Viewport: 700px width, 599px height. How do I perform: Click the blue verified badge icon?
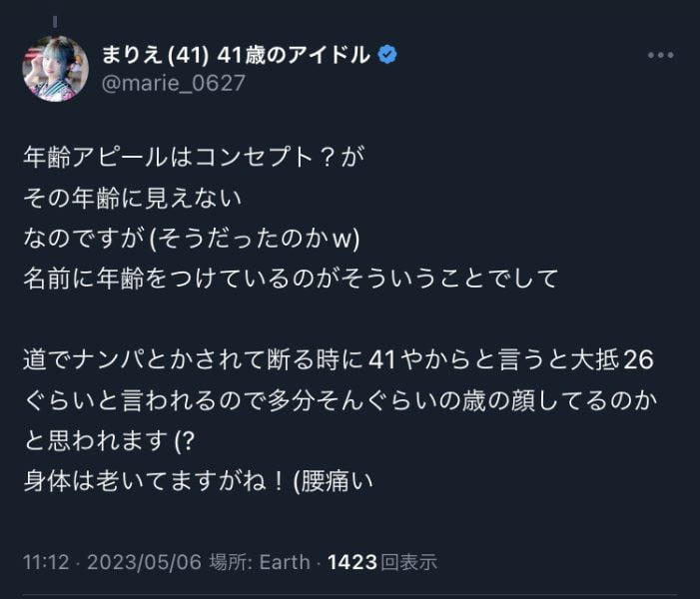click(387, 55)
